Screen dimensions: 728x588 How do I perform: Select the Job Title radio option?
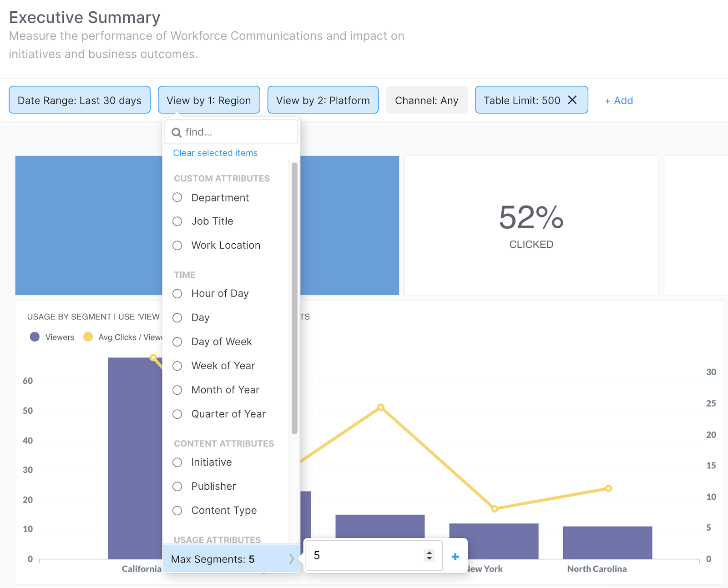tap(177, 221)
